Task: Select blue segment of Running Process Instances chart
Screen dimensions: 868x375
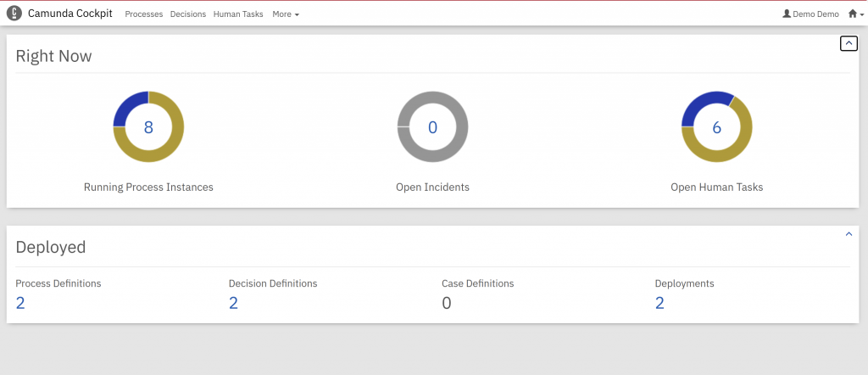Action: (x=127, y=106)
